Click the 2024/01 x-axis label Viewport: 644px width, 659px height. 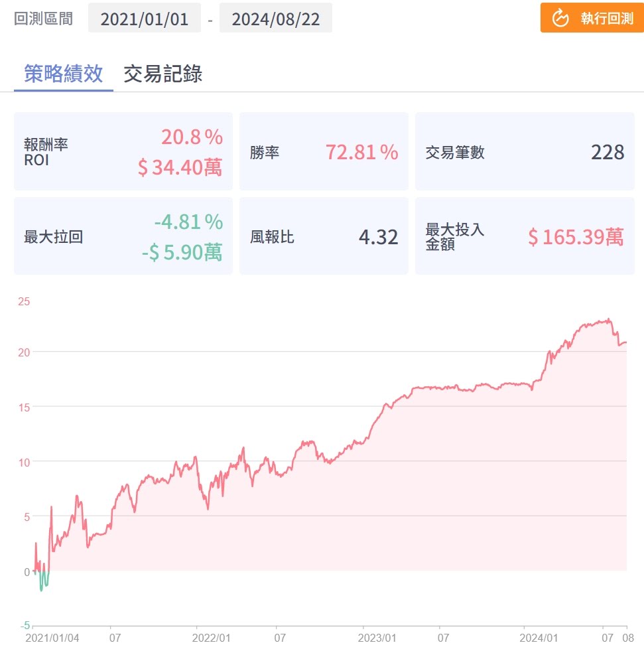[x=538, y=638]
